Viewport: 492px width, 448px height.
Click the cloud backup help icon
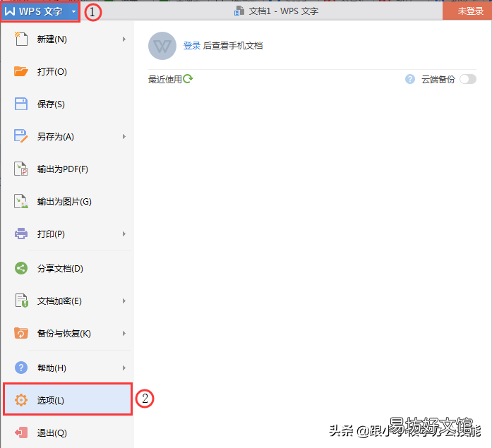(410, 79)
